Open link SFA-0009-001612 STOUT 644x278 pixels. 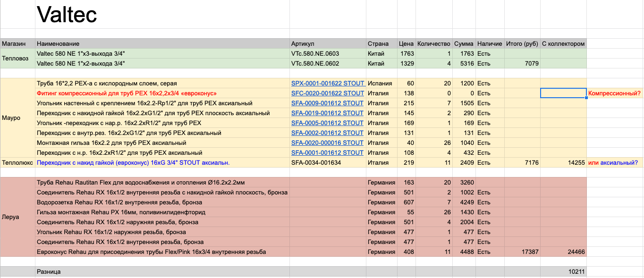click(328, 103)
